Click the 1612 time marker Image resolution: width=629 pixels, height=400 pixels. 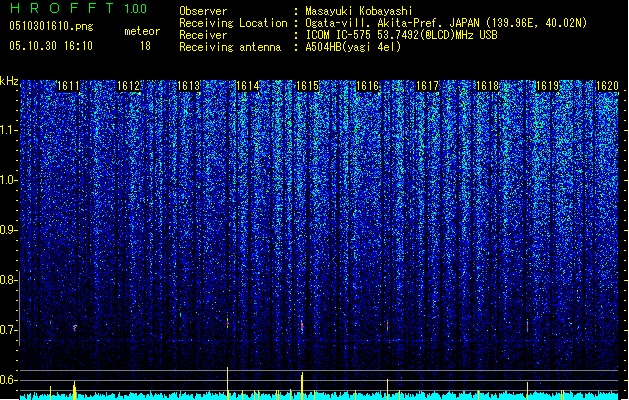128,86
